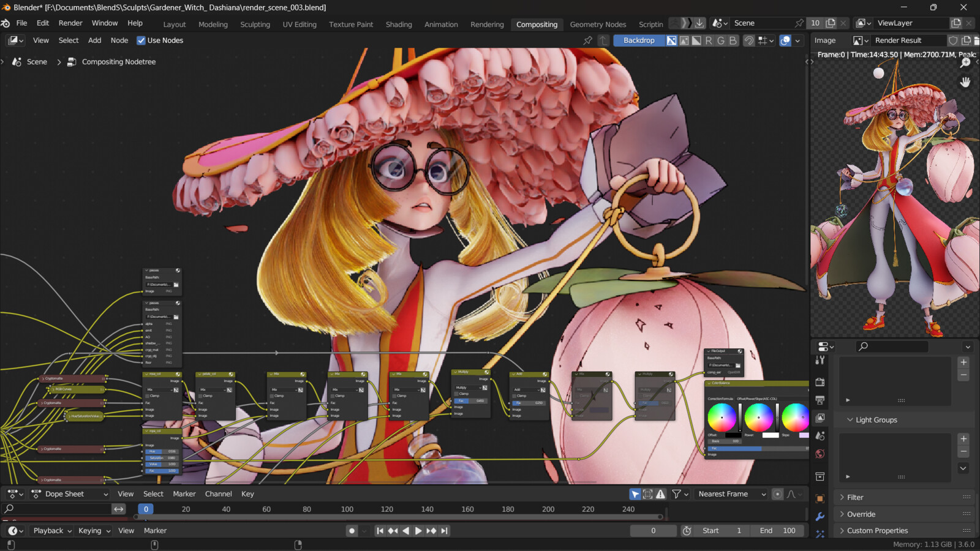
Task: Click the parent node tree arrow icon
Action: pyautogui.click(x=603, y=40)
